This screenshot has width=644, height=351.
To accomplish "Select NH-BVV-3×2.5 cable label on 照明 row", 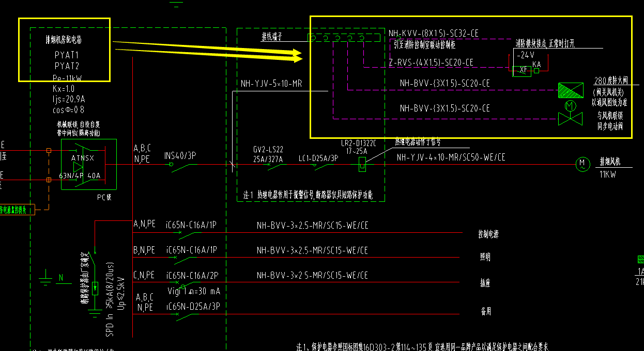I will (x=313, y=250).
